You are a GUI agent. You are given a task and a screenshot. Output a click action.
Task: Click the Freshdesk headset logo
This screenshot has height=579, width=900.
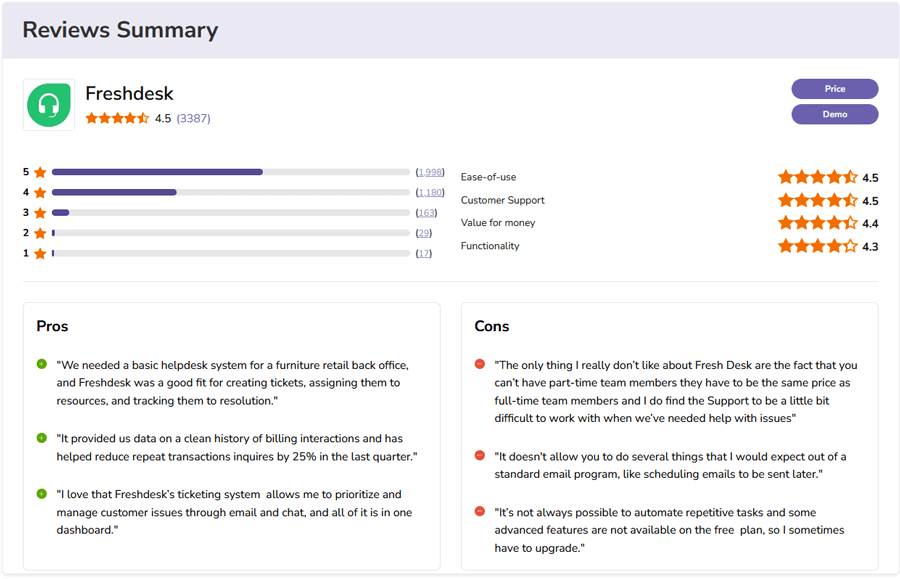pyautogui.click(x=49, y=105)
